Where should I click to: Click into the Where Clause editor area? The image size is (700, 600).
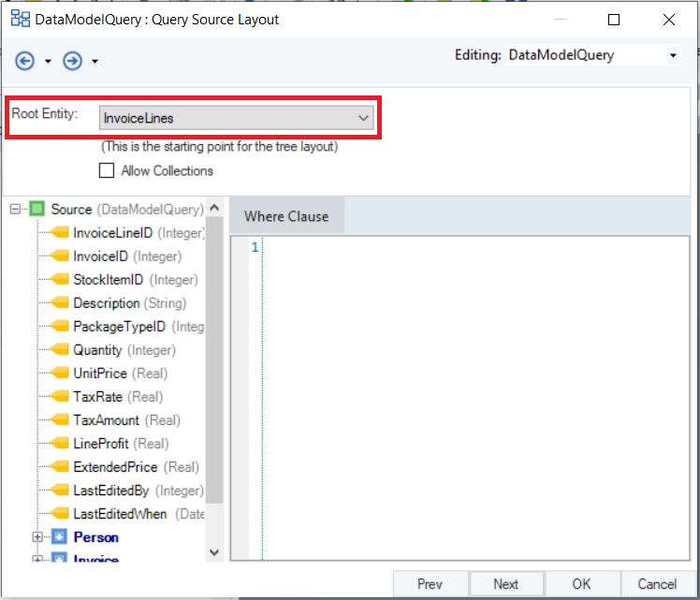tap(475, 397)
